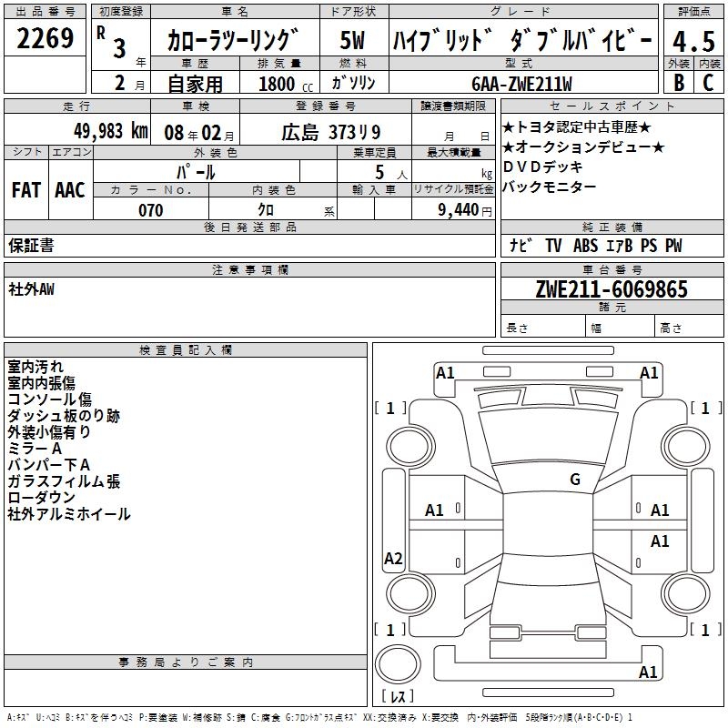The height and width of the screenshot is (728, 728).
Task: Click the exterior color パール
Action: (x=196, y=172)
